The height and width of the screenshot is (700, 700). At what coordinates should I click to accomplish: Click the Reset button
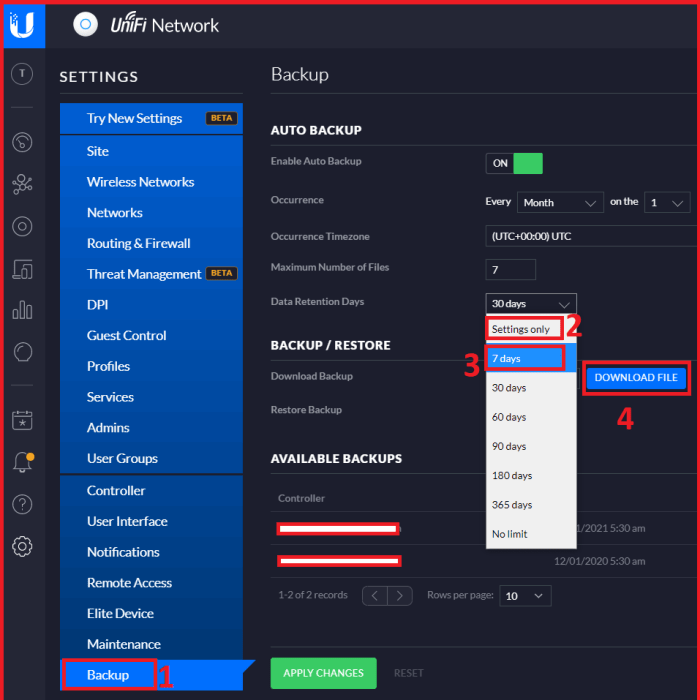[x=408, y=673]
